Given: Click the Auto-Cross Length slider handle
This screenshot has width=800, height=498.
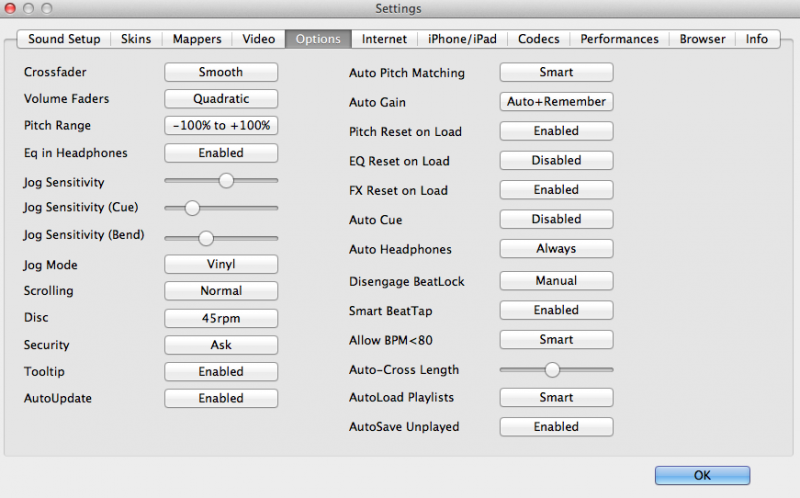Looking at the screenshot, I should (x=552, y=369).
